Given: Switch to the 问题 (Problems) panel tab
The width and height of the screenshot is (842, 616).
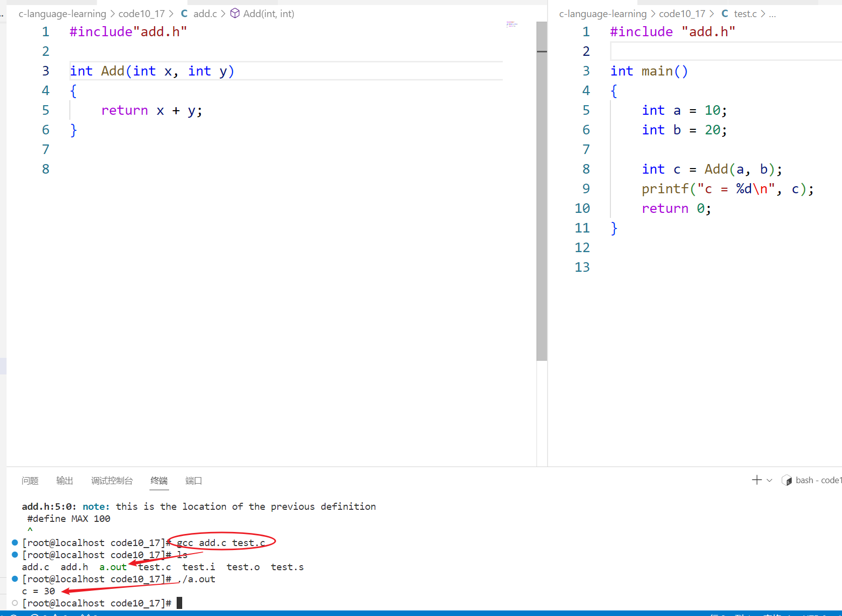Looking at the screenshot, I should click(30, 481).
